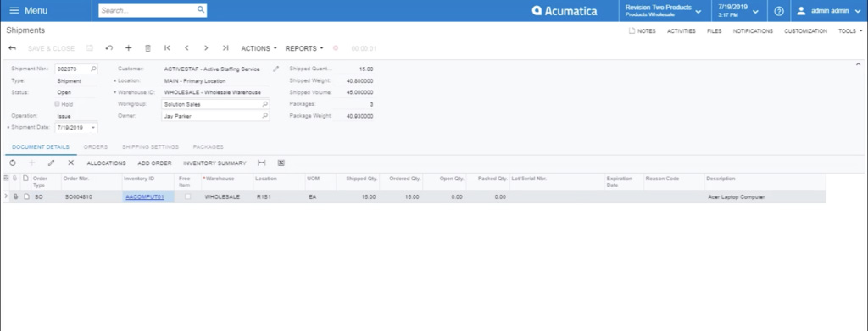Viewport: 868px width, 331px height.
Task: Toggle the Hold checkbox
Action: tap(57, 104)
